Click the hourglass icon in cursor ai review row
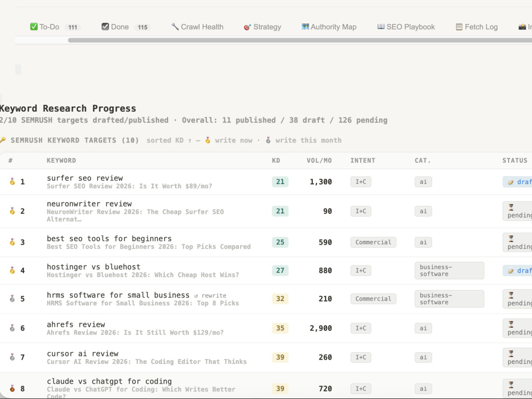The height and width of the screenshot is (399, 532). (511, 354)
